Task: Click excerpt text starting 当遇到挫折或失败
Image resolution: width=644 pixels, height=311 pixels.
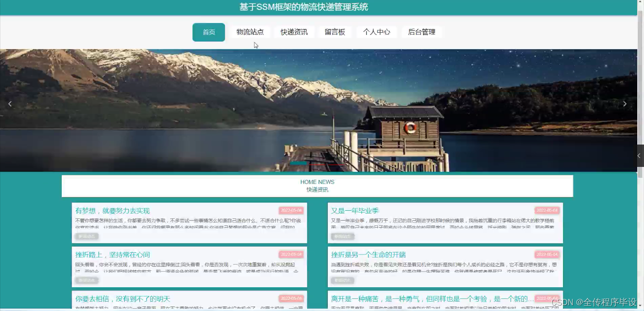Action: click(x=445, y=268)
